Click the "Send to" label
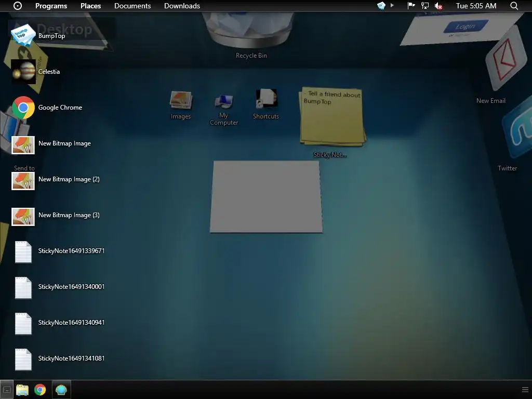Image resolution: width=532 pixels, height=399 pixels. click(24, 168)
